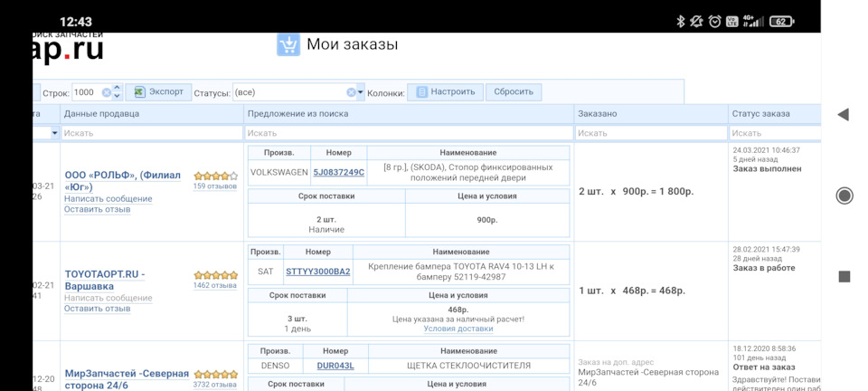Tap the battery indicator in status bar
Image resolution: width=868 pixels, height=391 pixels.
781,22
